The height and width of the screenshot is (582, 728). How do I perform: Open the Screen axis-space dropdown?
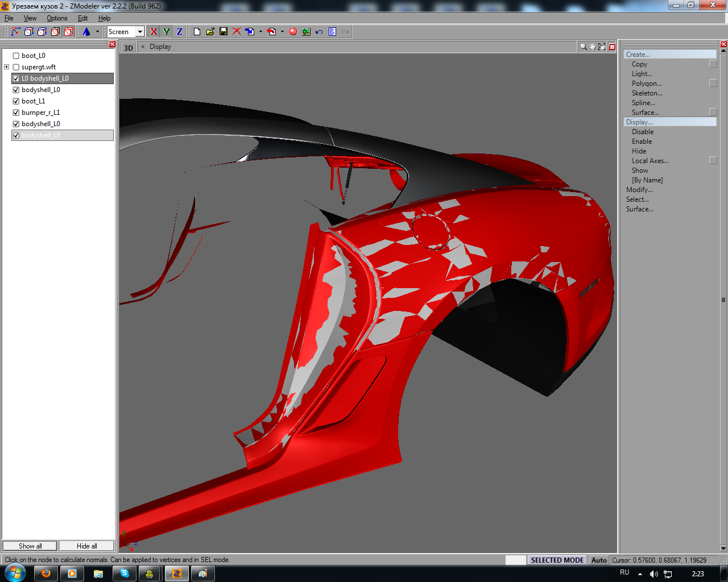click(x=140, y=32)
